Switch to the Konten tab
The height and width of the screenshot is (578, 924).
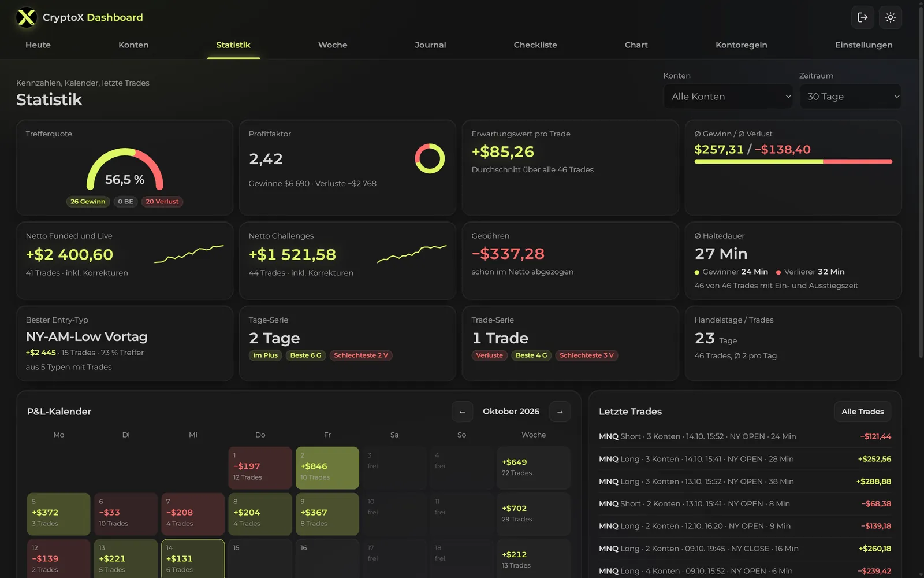tap(133, 45)
